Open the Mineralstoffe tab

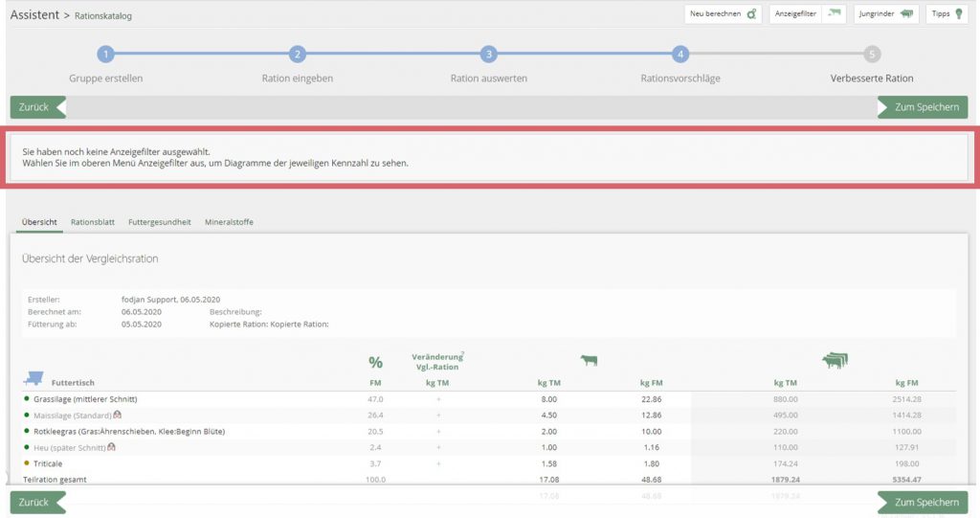tap(229, 222)
